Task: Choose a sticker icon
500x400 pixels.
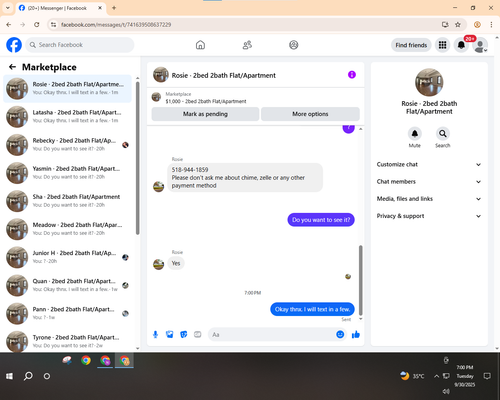Action: pyautogui.click(x=184, y=334)
